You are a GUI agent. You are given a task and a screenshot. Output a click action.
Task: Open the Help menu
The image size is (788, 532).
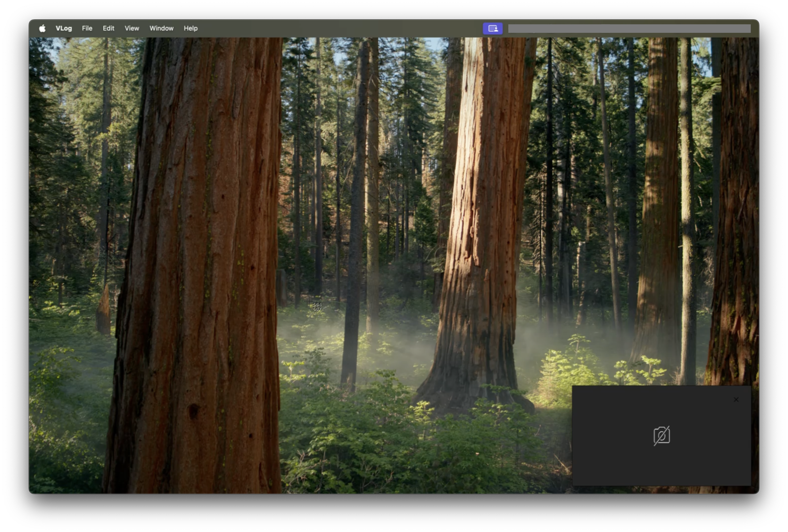pyautogui.click(x=191, y=28)
